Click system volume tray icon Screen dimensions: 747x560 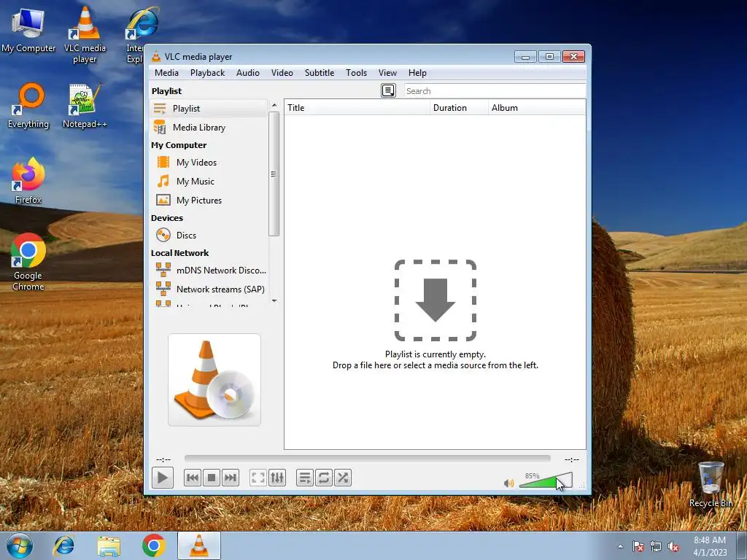(673, 547)
